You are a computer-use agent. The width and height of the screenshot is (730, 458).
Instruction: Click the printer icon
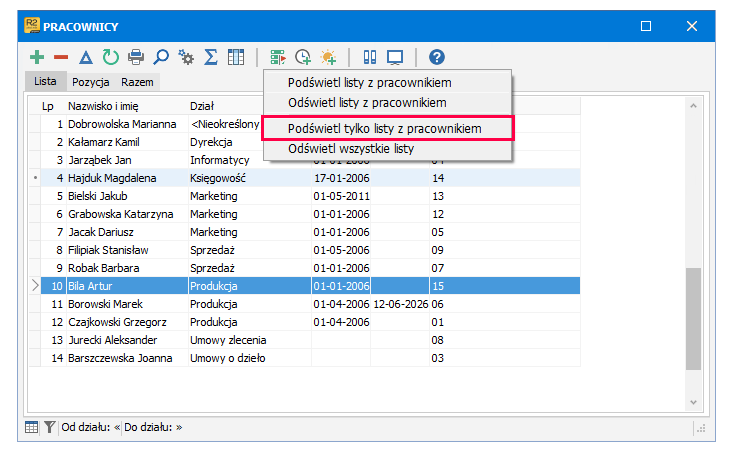(x=136, y=57)
